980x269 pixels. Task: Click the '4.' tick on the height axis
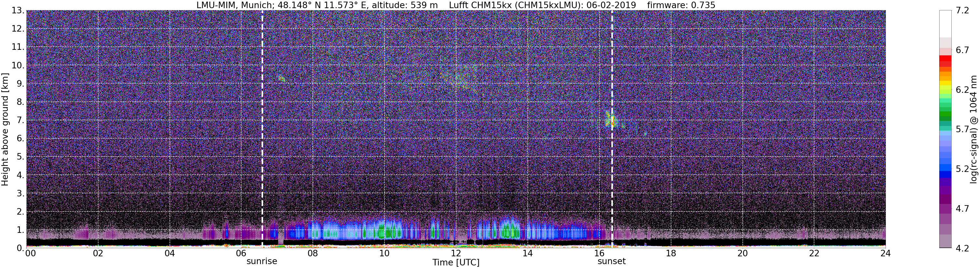tap(21, 175)
